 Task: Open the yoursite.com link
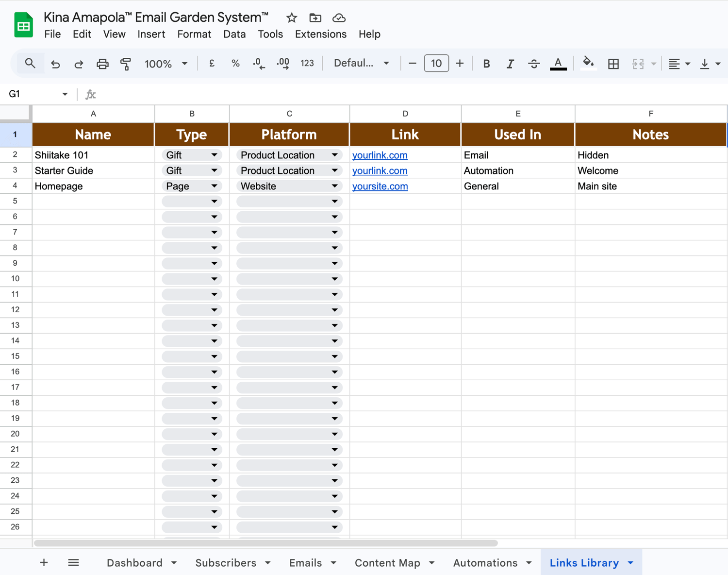click(x=380, y=186)
